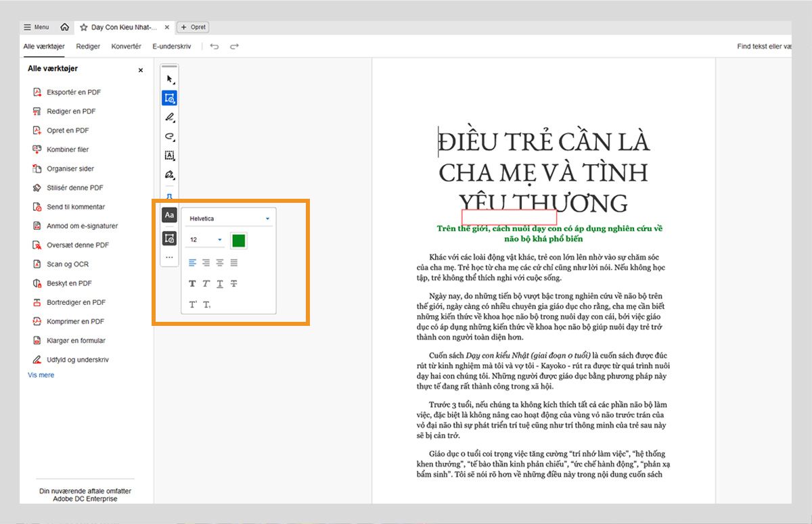Click the Vis mere link
The height and width of the screenshot is (524, 812).
pos(41,375)
